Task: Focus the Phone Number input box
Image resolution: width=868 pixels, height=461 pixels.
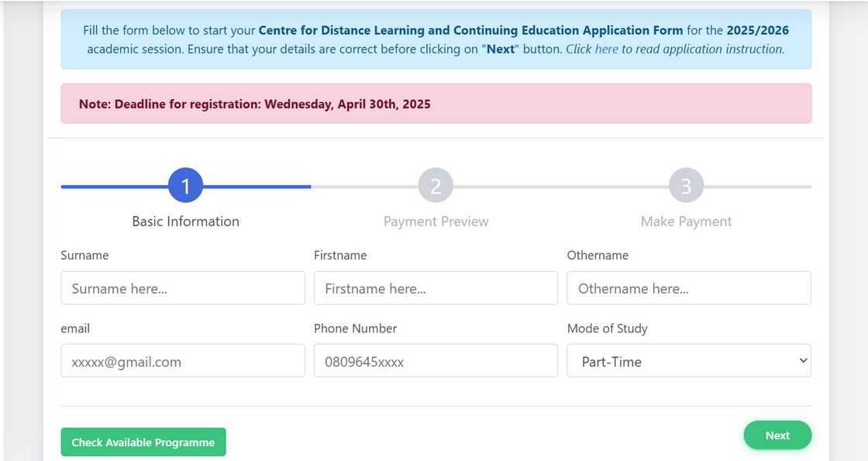Action: (x=436, y=361)
